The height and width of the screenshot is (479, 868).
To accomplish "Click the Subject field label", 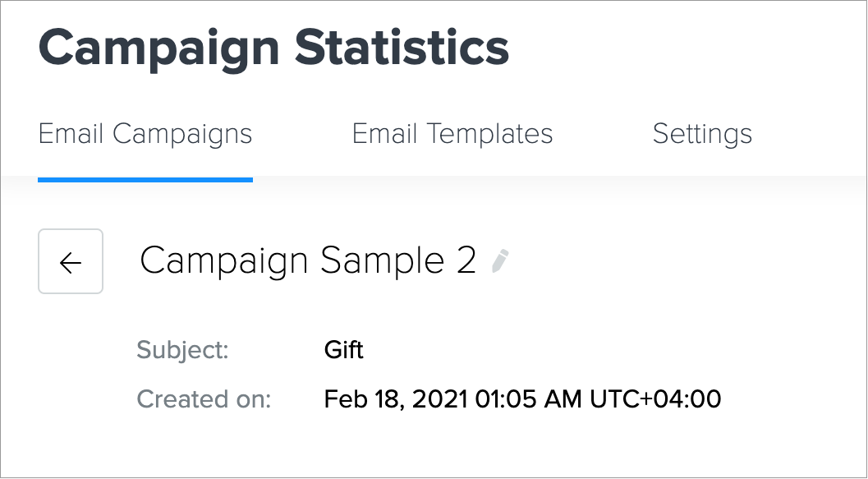I will click(x=182, y=350).
